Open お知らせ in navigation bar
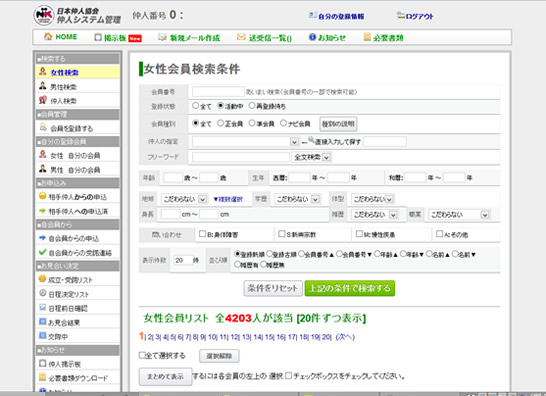Viewport: 546px width, 396px height. point(332,38)
